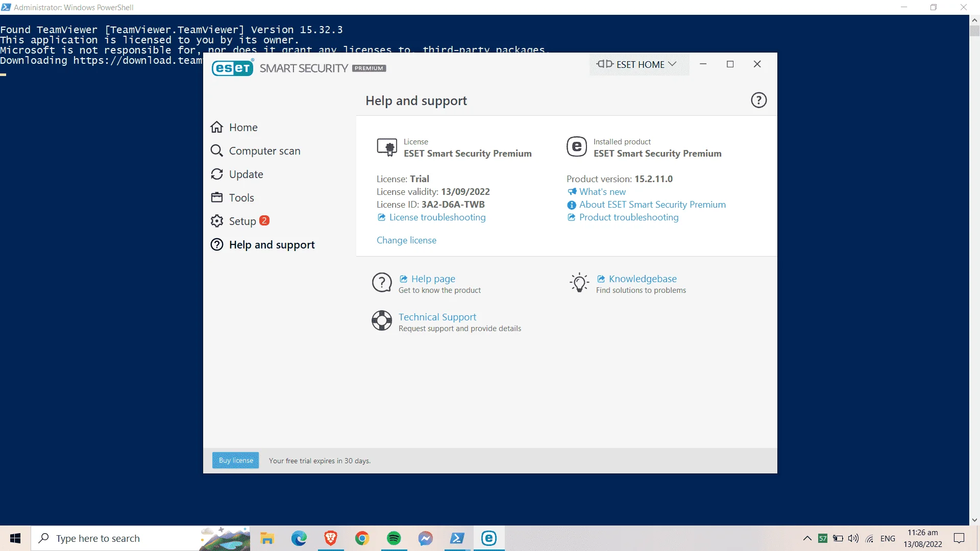This screenshot has width=980, height=551.
Task: Click the 'Your free trial expires in 30 days.' text
Action: point(320,461)
